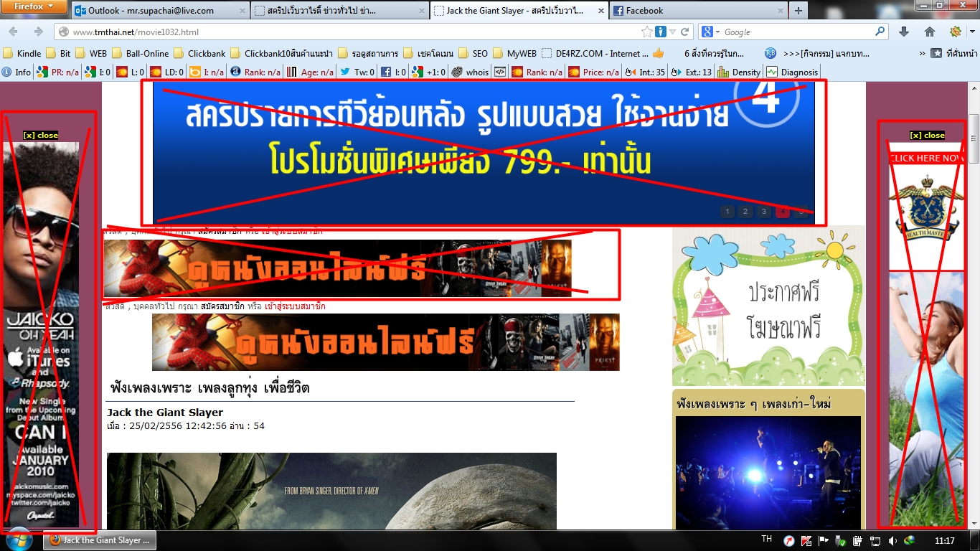Open a new tab with plus button

798,11
